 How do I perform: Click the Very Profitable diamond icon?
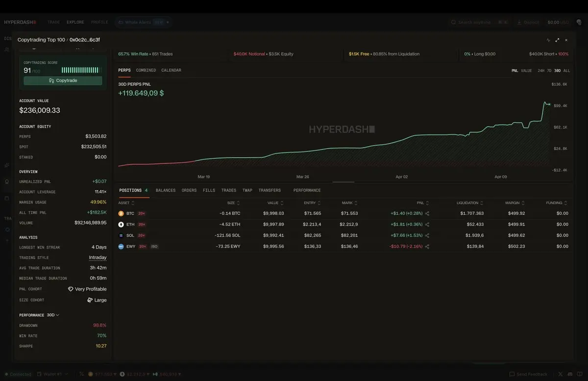pos(71,289)
